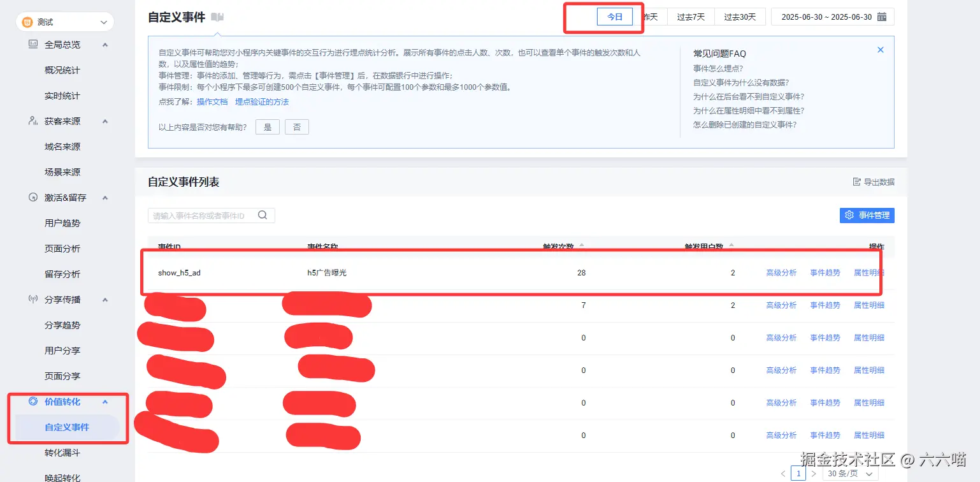Screen dimensions: 980x482
Task: Click the calendar icon in date range
Action: pos(882,17)
